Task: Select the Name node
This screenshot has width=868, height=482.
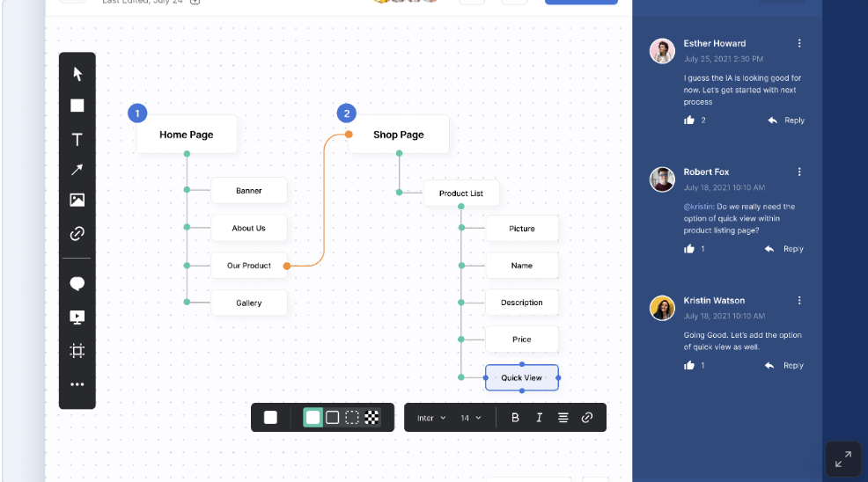Action: 521,266
